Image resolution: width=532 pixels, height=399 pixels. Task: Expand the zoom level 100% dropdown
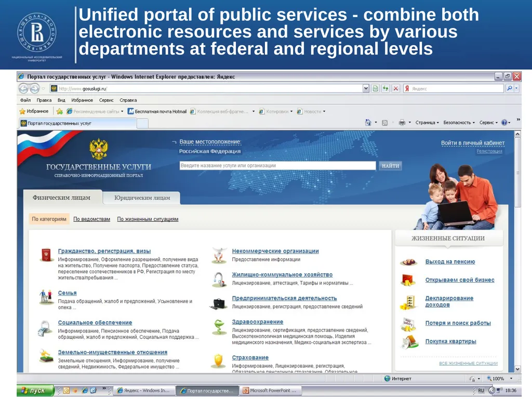[x=511, y=378]
